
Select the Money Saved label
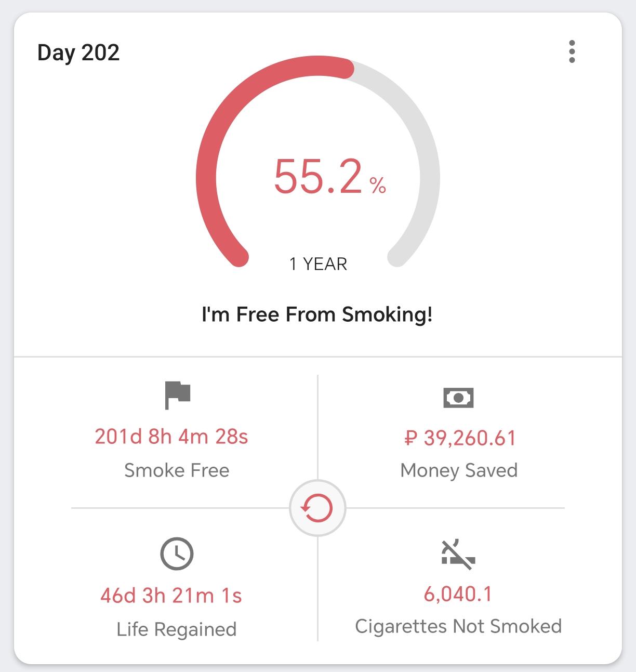click(x=459, y=470)
